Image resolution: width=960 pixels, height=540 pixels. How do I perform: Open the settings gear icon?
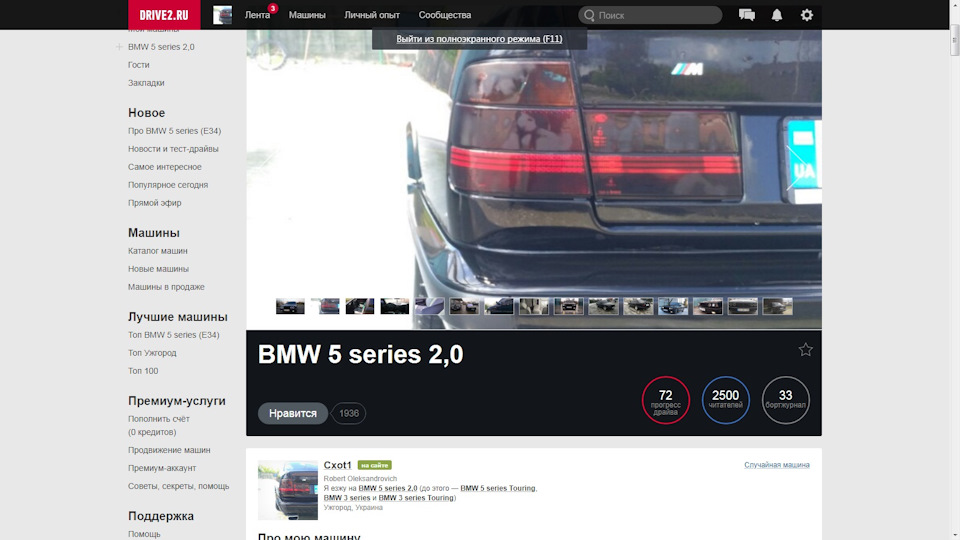(x=806, y=15)
